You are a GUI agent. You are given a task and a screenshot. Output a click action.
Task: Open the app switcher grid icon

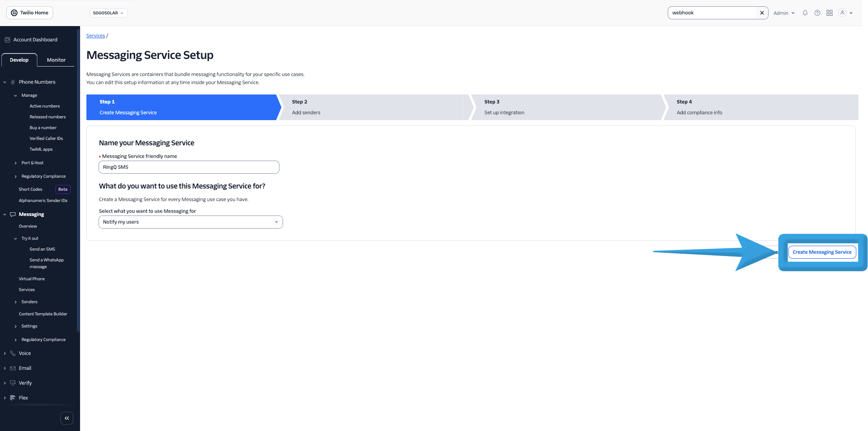pyautogui.click(x=829, y=13)
